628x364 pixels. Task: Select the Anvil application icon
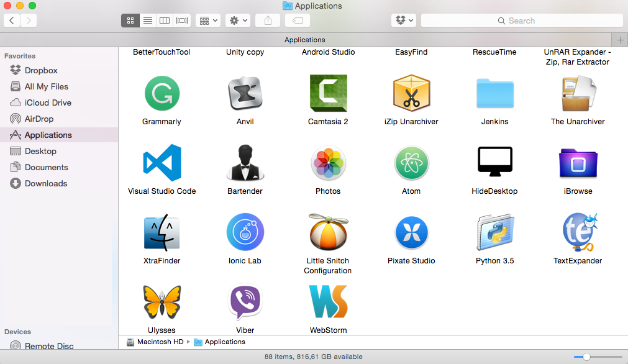pos(245,93)
